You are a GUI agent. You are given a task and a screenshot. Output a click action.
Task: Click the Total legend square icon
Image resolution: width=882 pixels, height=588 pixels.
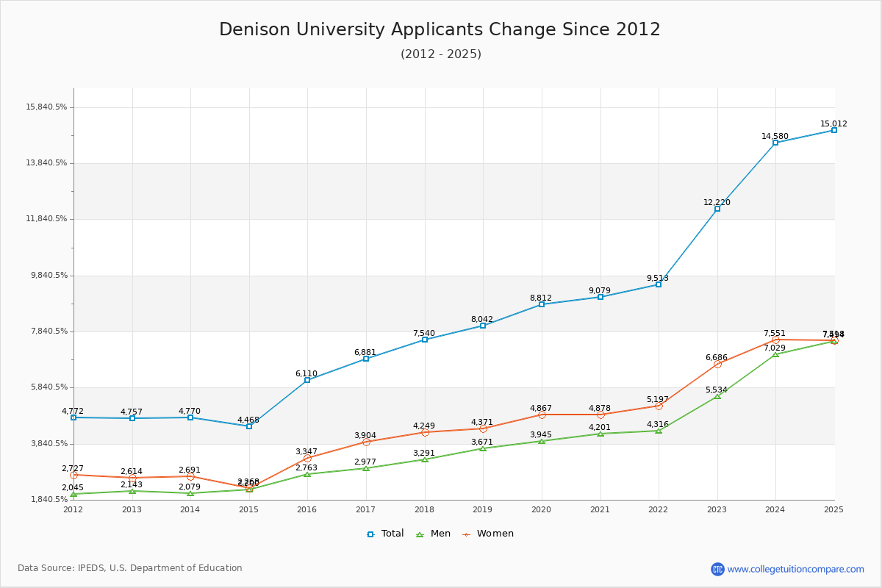[x=370, y=534]
